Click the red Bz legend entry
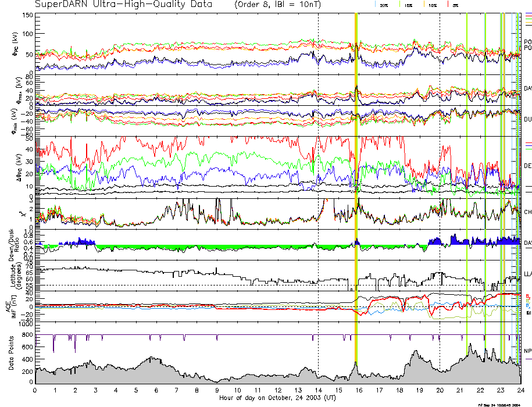 528,296
